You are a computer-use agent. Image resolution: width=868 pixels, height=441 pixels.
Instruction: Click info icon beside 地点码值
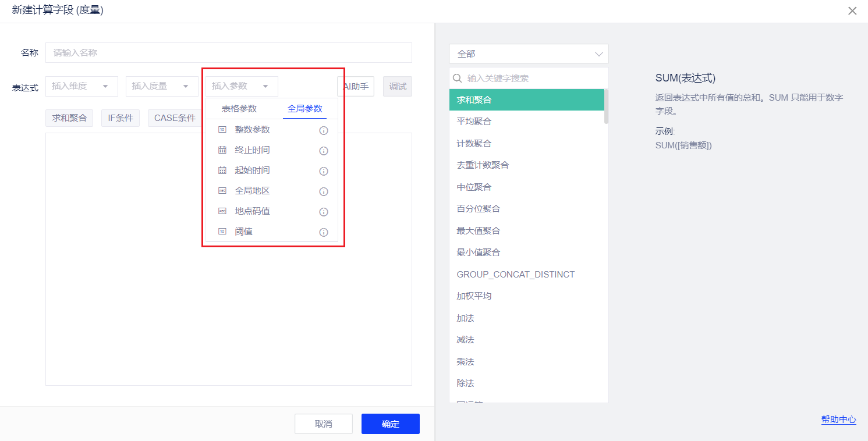pos(324,212)
